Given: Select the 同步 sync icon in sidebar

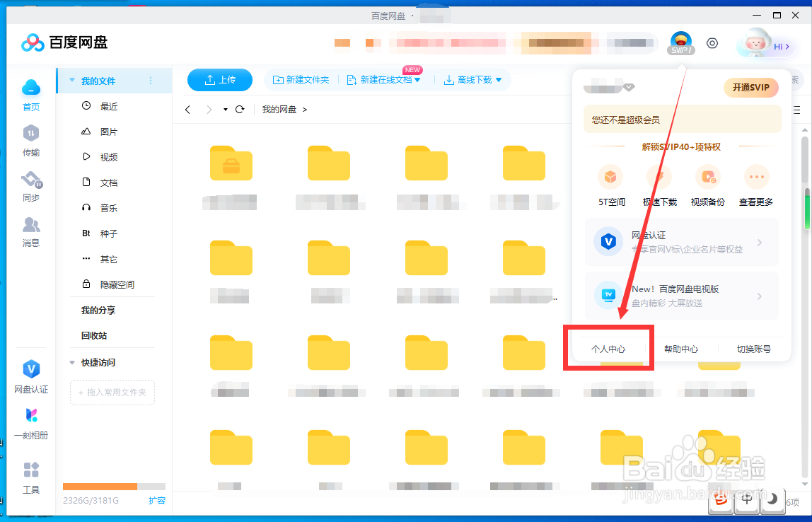Looking at the screenshot, I should point(30,185).
